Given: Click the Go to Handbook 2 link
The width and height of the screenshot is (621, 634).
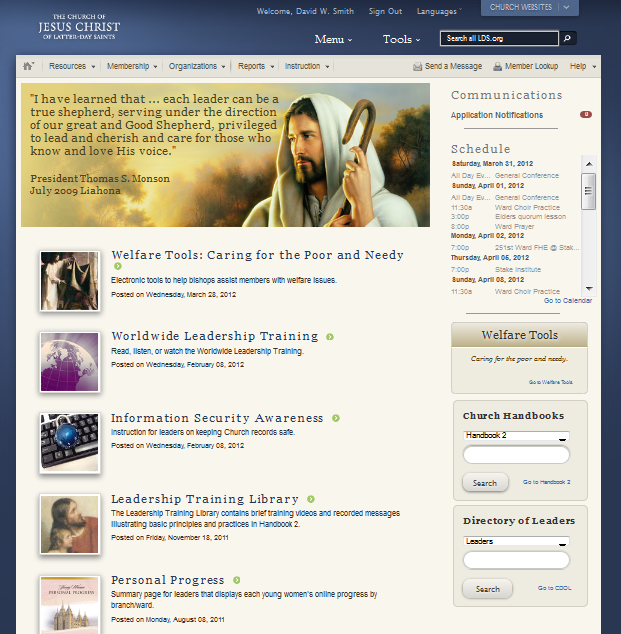Looking at the screenshot, I should point(547,482).
